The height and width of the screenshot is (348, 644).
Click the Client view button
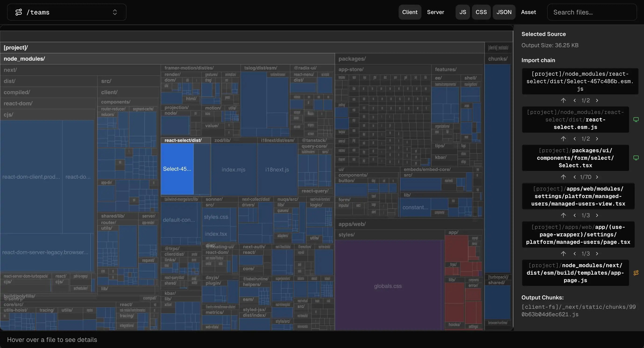410,12
